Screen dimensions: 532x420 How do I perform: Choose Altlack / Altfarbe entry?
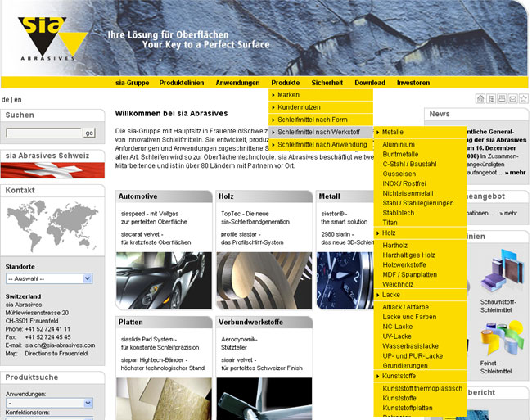pos(405,307)
